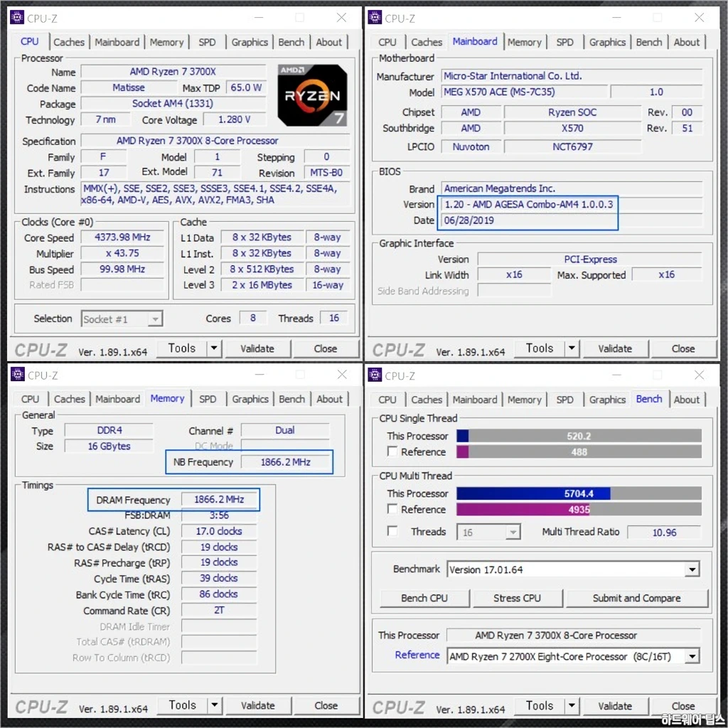This screenshot has width=728, height=728.
Task: Click the CAS# Latency 17.0 clocks value
Action: tap(219, 530)
